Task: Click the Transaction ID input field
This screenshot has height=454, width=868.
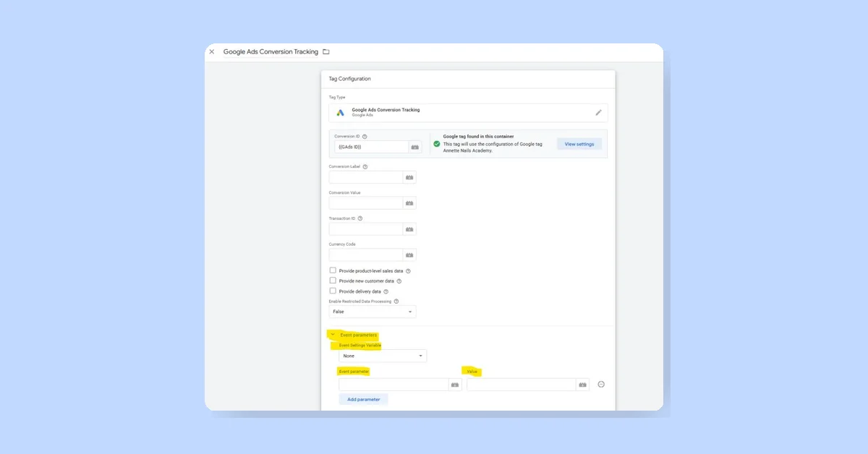Action: 366,229
